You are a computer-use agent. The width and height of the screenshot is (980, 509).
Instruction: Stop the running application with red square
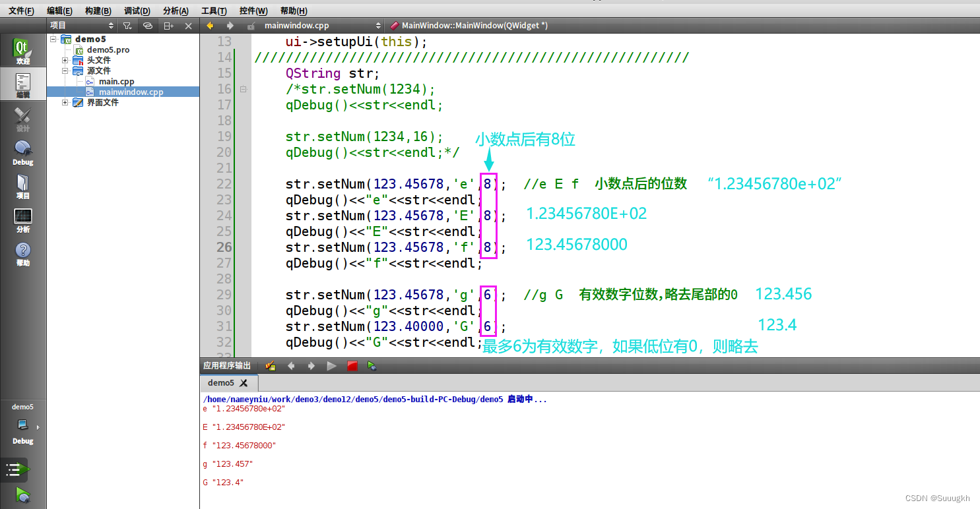pos(352,365)
